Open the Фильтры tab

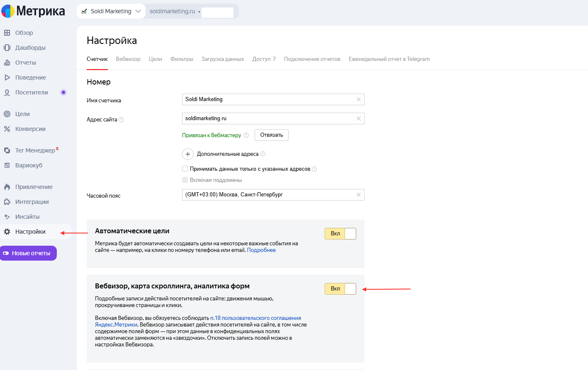(x=182, y=59)
